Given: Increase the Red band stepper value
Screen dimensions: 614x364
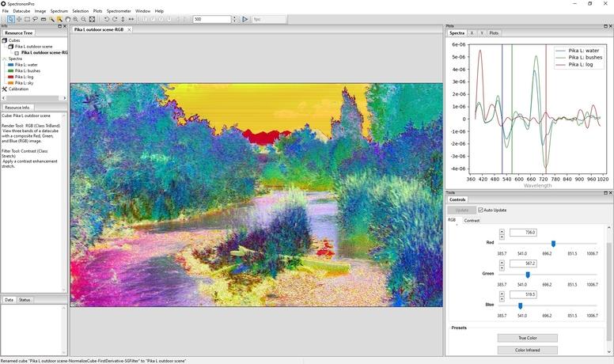Looking at the screenshot, I should tap(502, 230).
